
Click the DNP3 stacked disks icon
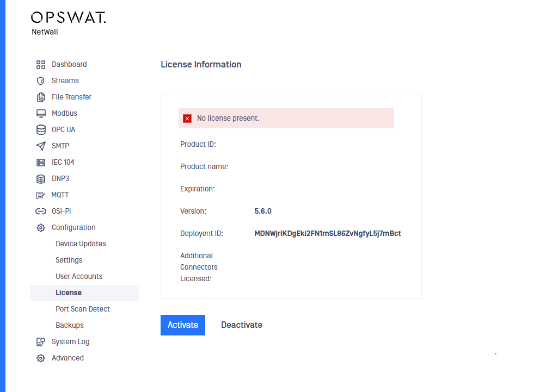click(41, 179)
